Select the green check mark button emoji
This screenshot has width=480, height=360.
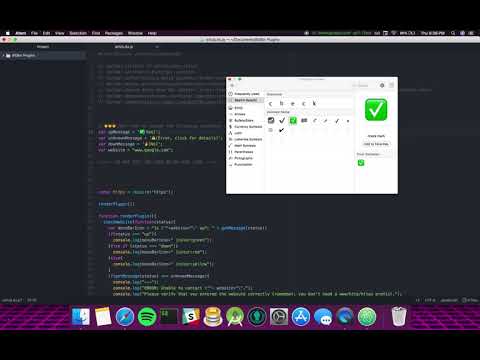click(x=293, y=120)
